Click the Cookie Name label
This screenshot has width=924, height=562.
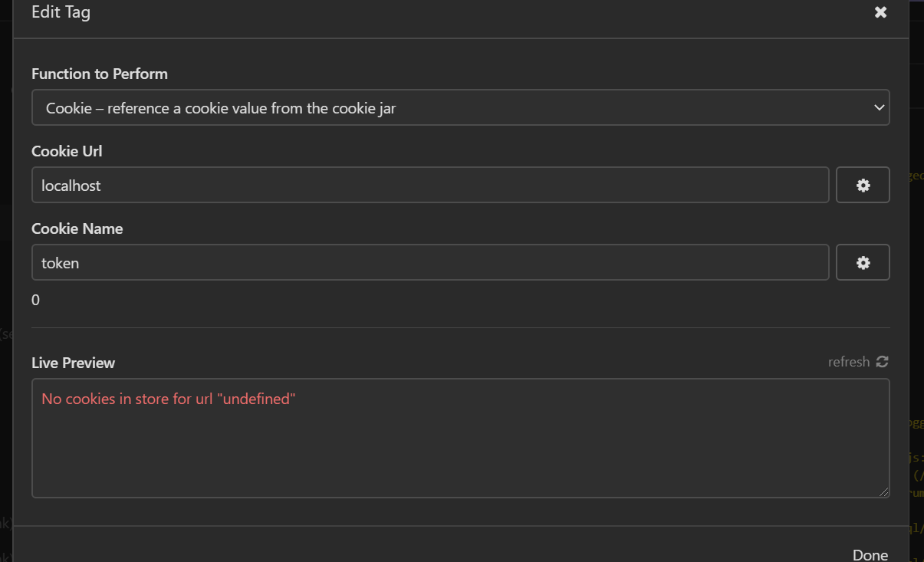tap(77, 228)
